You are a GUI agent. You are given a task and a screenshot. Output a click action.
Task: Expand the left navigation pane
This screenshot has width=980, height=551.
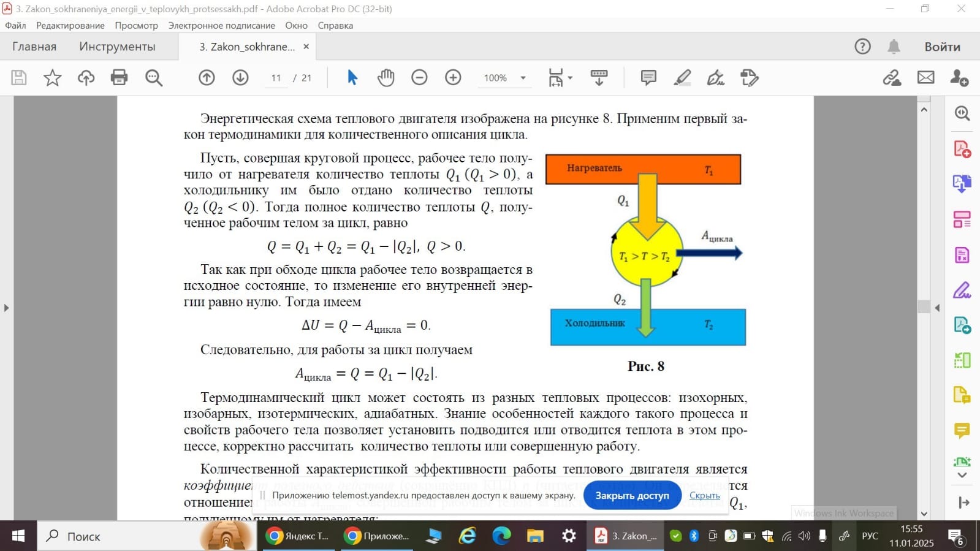6,308
